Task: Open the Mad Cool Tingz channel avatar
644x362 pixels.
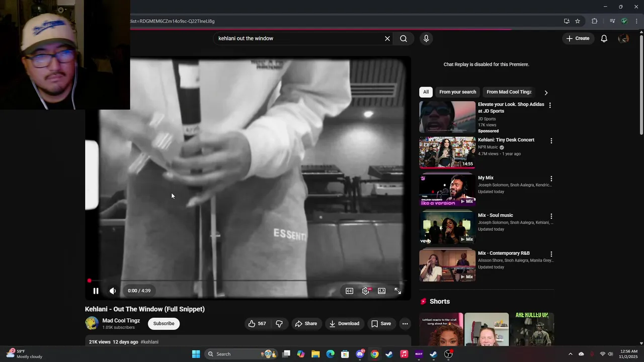Action: [x=92, y=323]
